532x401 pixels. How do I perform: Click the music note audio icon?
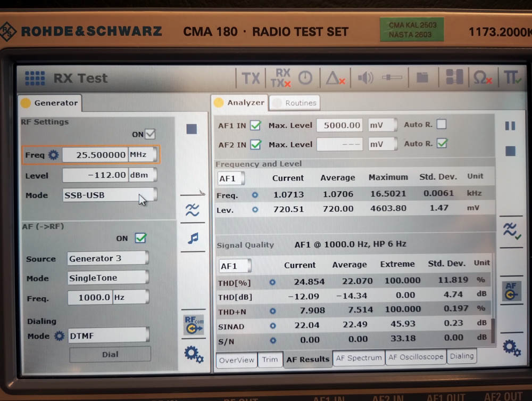(193, 238)
